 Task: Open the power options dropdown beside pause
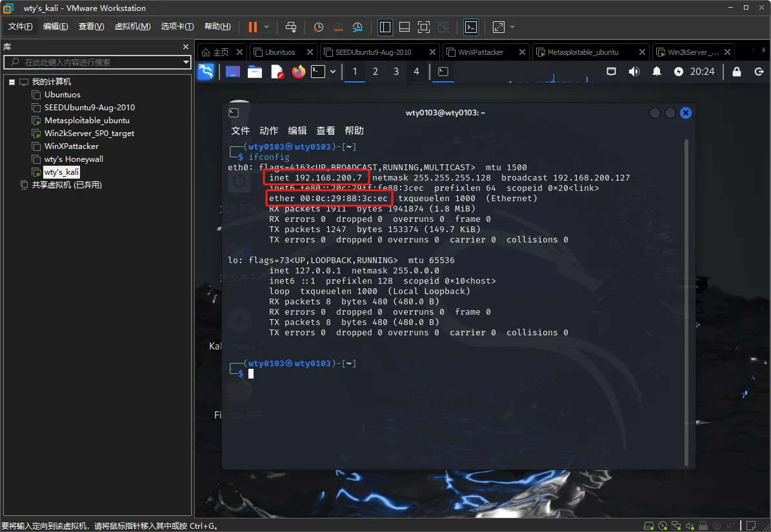[x=266, y=27]
